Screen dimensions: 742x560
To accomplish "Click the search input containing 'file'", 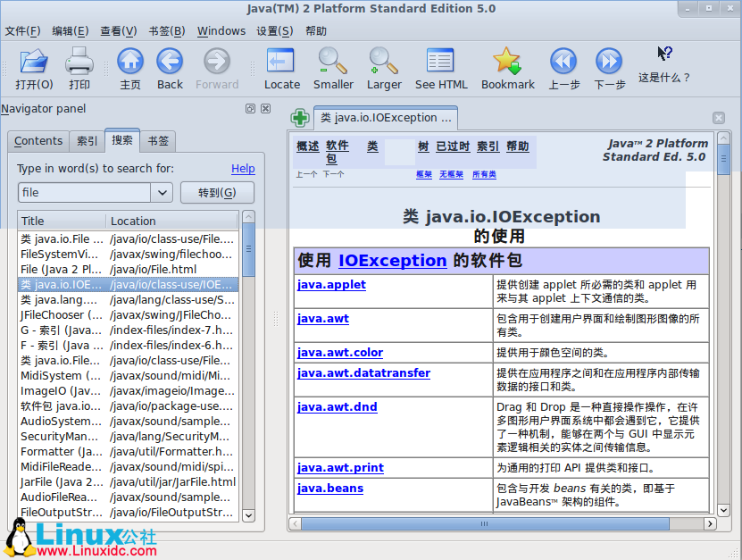I will (84, 193).
